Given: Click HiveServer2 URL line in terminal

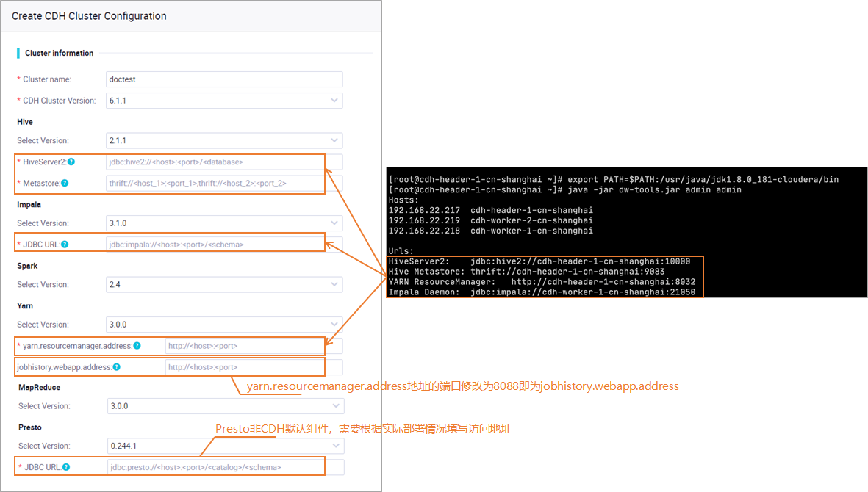Looking at the screenshot, I should tap(539, 261).
